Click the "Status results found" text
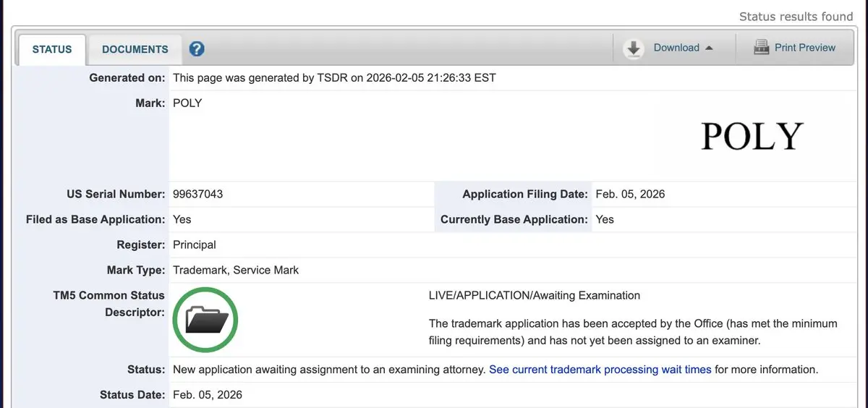Image resolution: width=868 pixels, height=408 pixels. [796, 17]
